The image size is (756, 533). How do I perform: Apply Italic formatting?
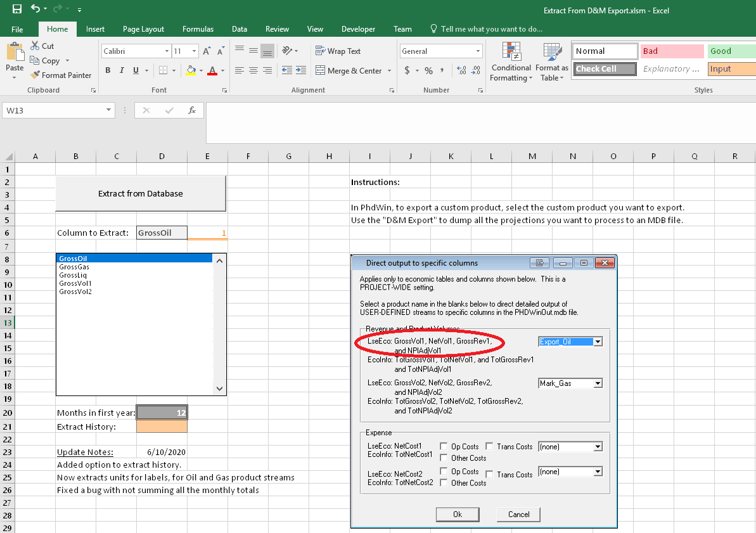[122, 70]
